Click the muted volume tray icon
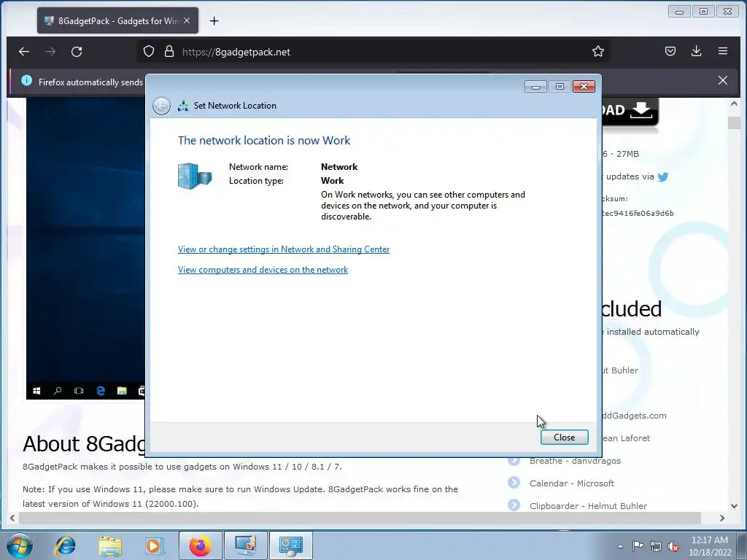747x560 pixels. pos(673,546)
